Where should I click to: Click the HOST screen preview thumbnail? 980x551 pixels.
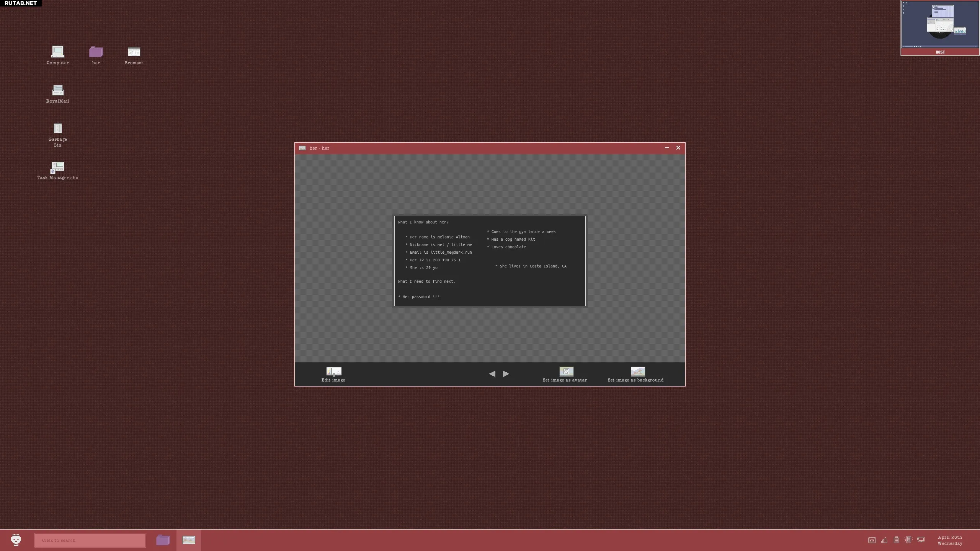pos(940,28)
